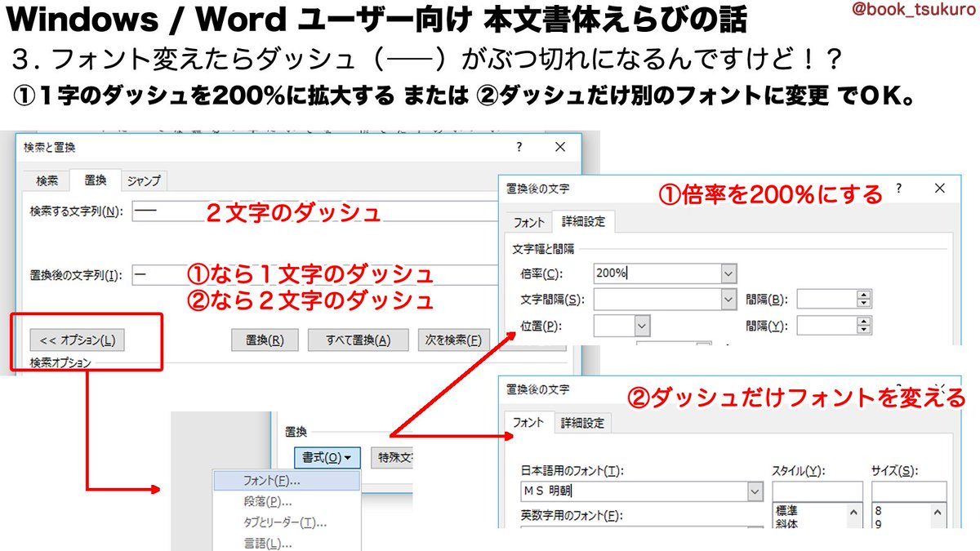
Task: Increase 間隔(B) with its up arrow
Action: point(864,295)
